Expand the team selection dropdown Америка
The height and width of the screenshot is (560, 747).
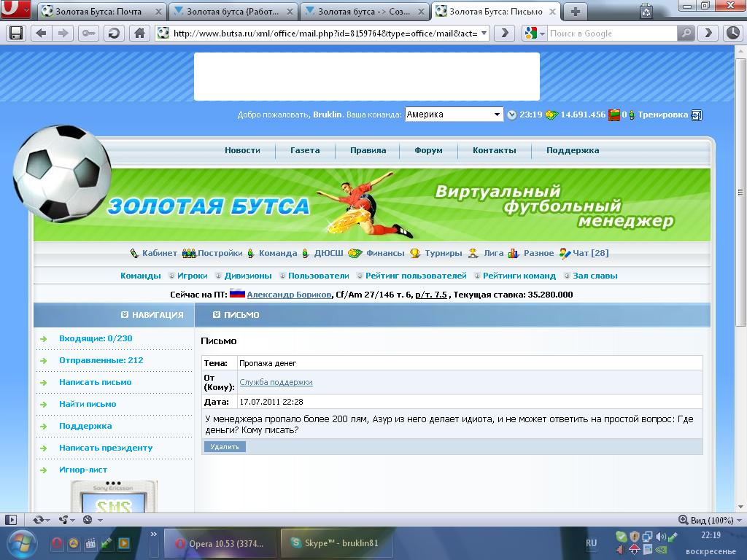(498, 114)
